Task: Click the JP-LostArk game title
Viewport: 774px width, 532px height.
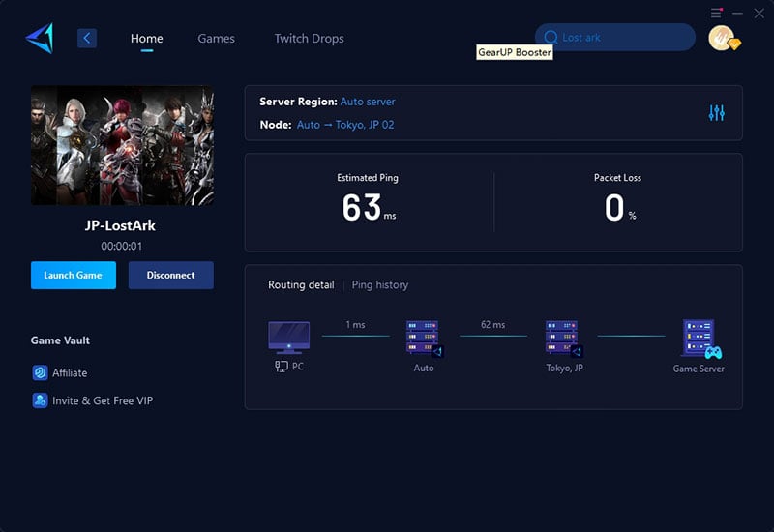Action: tap(120, 225)
